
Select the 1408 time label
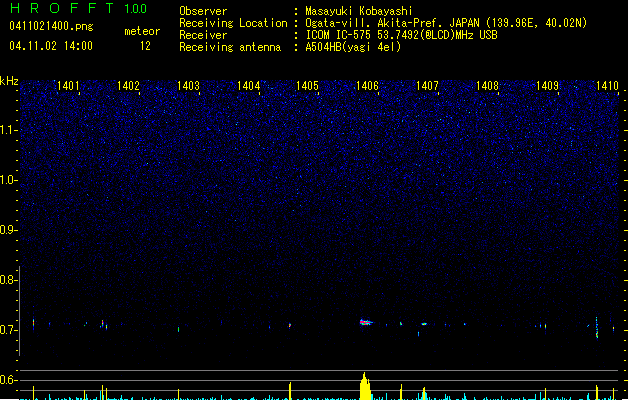487,86
